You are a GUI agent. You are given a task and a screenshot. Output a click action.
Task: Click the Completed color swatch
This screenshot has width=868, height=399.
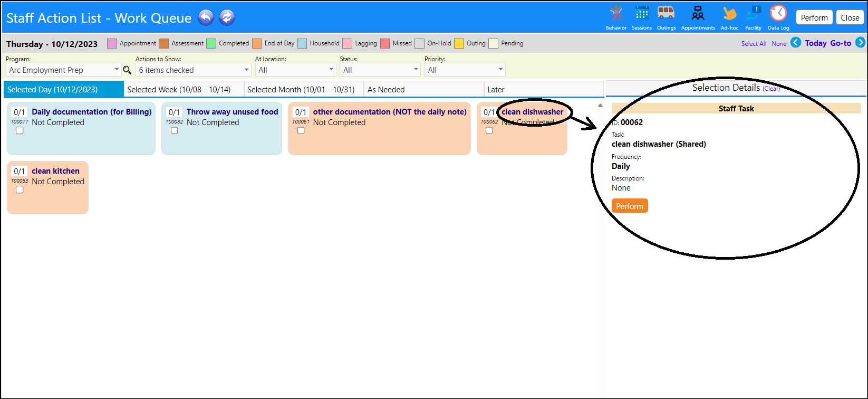[211, 43]
